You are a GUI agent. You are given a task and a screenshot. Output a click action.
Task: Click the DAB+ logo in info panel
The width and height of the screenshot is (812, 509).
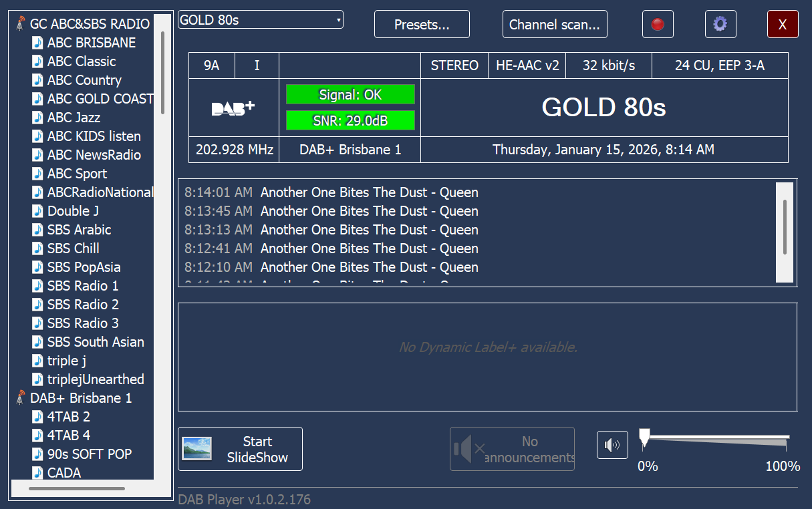[x=233, y=108]
